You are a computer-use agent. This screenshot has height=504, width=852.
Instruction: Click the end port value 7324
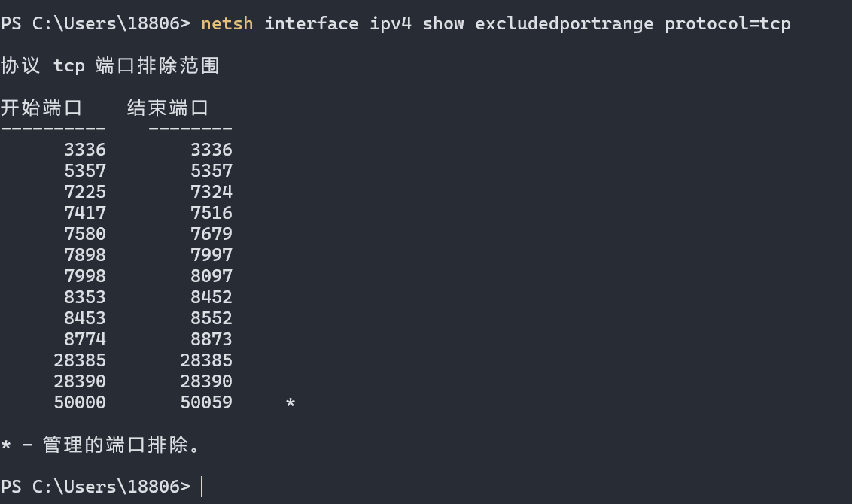coord(211,192)
